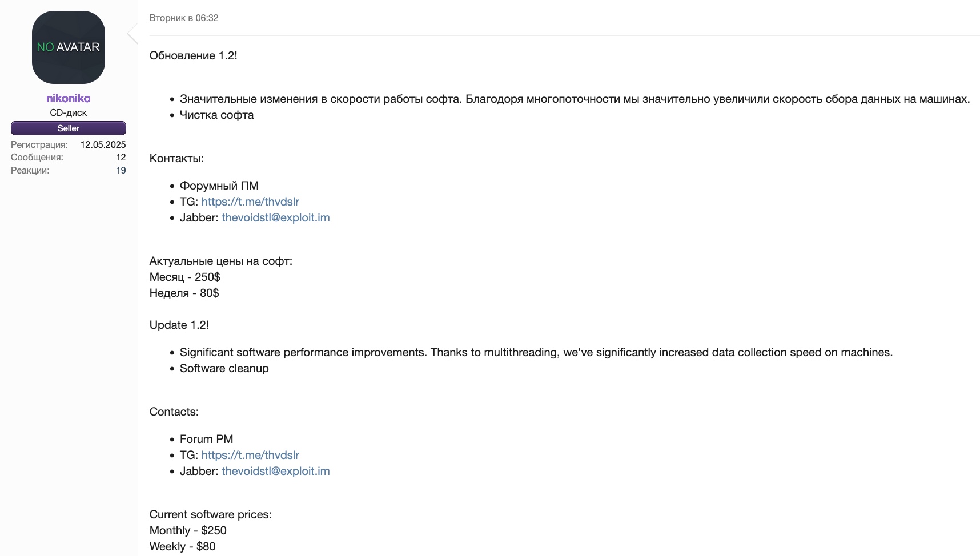
Task: Click the Месяц - 250$ price line
Action: pos(184,277)
